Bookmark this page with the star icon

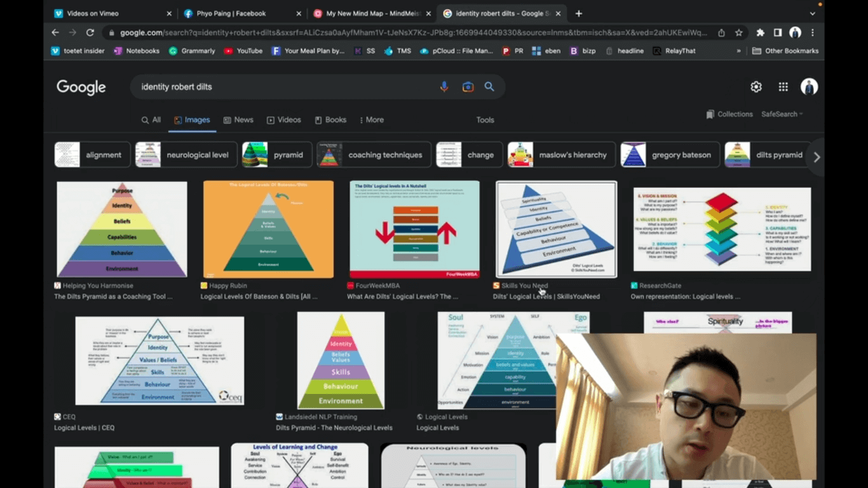739,32
